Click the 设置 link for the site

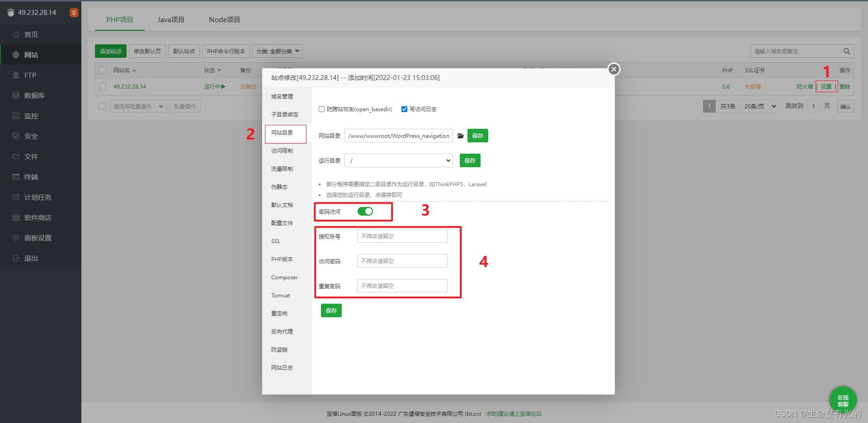tap(826, 86)
